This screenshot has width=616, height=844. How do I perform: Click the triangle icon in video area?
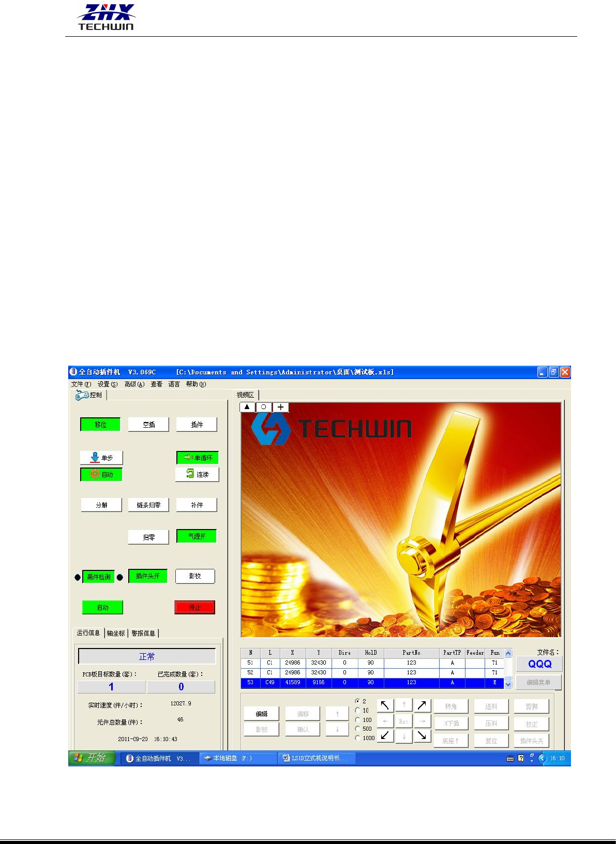click(247, 407)
